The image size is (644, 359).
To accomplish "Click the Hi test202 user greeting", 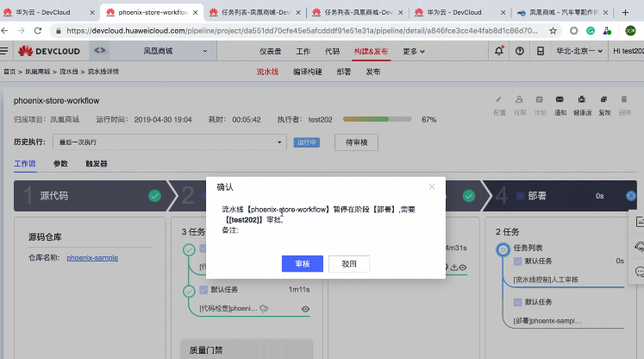I will pos(628,51).
